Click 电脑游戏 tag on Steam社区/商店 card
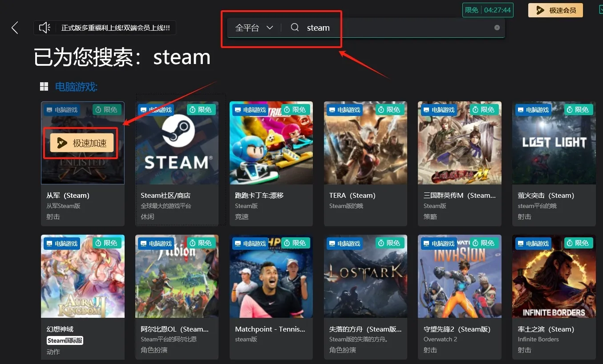Image resolution: width=603 pixels, height=364 pixels. click(156, 110)
